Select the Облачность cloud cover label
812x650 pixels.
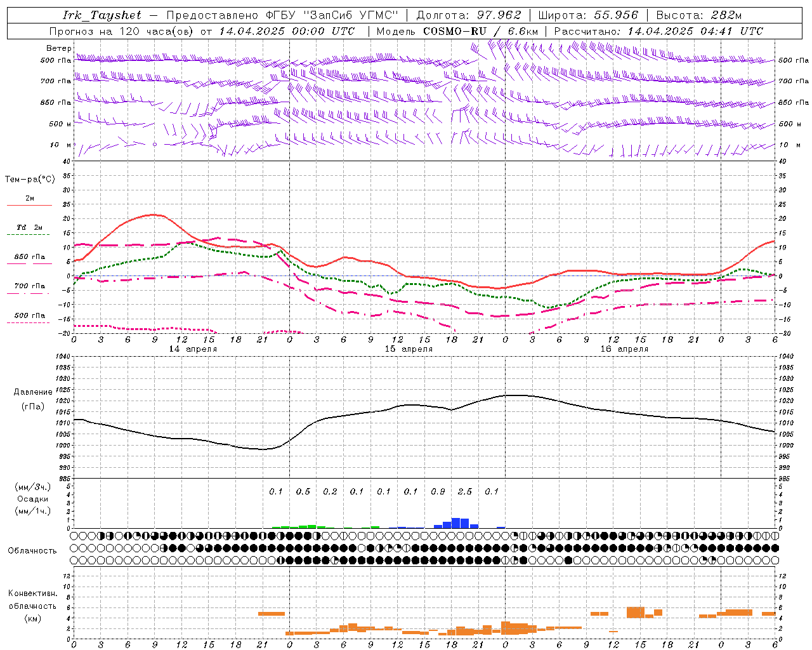pyautogui.click(x=32, y=551)
